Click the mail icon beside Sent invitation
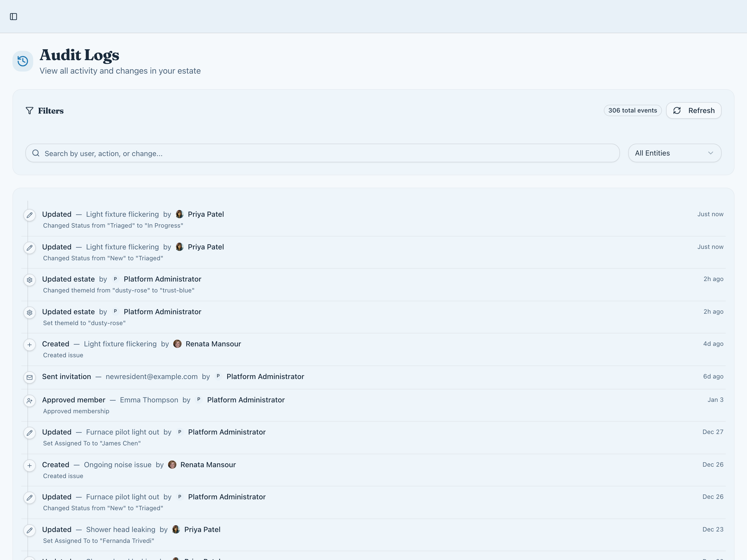747x560 pixels. tap(30, 377)
